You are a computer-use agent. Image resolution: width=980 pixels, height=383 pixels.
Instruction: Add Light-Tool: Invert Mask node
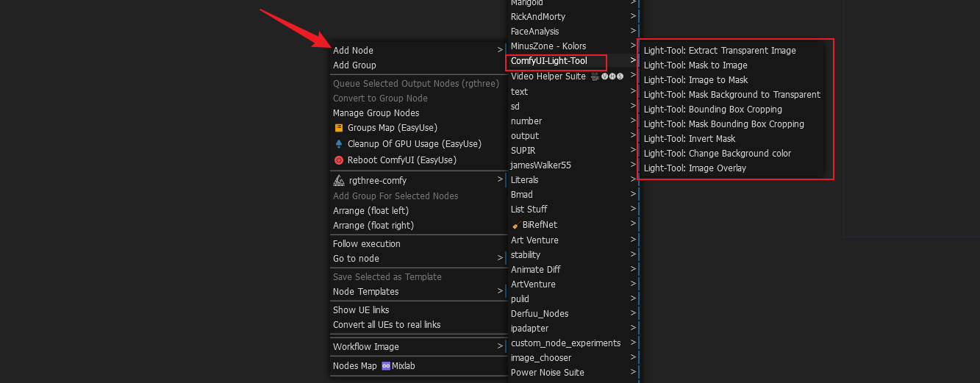(x=733, y=139)
